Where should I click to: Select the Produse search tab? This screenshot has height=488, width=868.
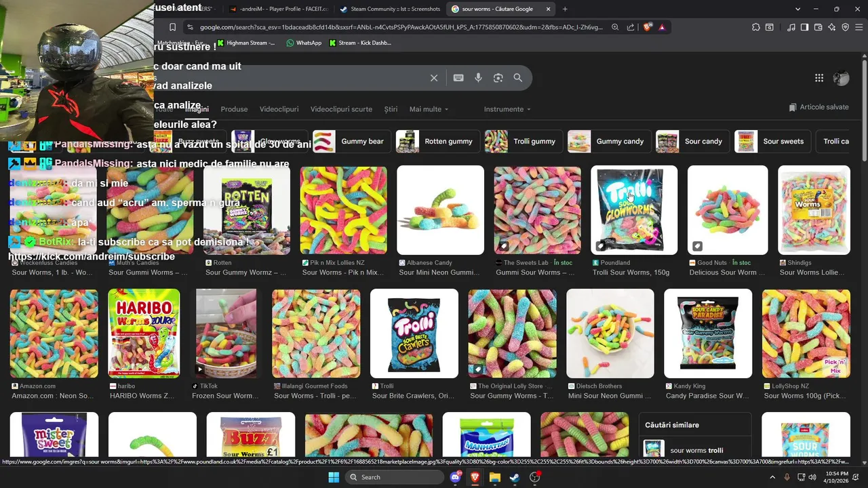[x=234, y=109]
